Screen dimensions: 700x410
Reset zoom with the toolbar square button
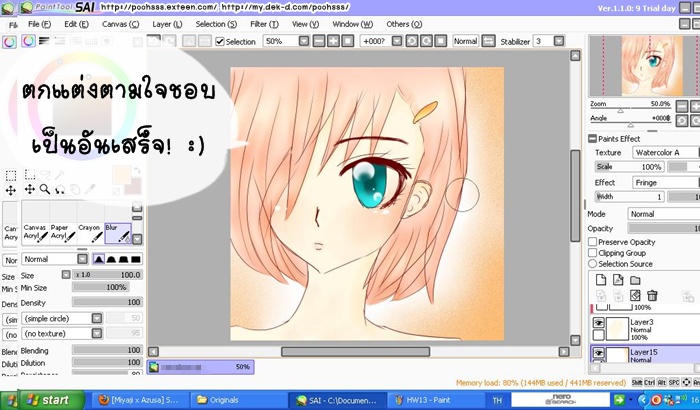pyautogui.click(x=348, y=41)
